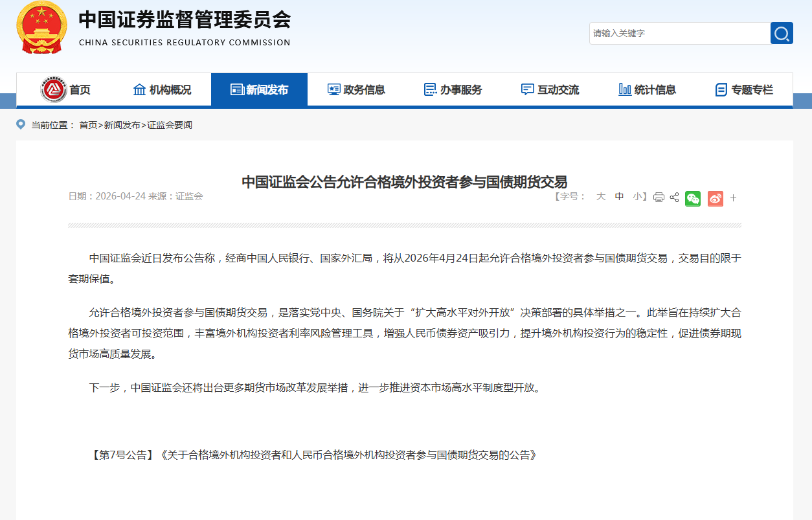812x520 pixels.
Task: Switch to the 新闻发布 tab
Action: click(x=259, y=90)
